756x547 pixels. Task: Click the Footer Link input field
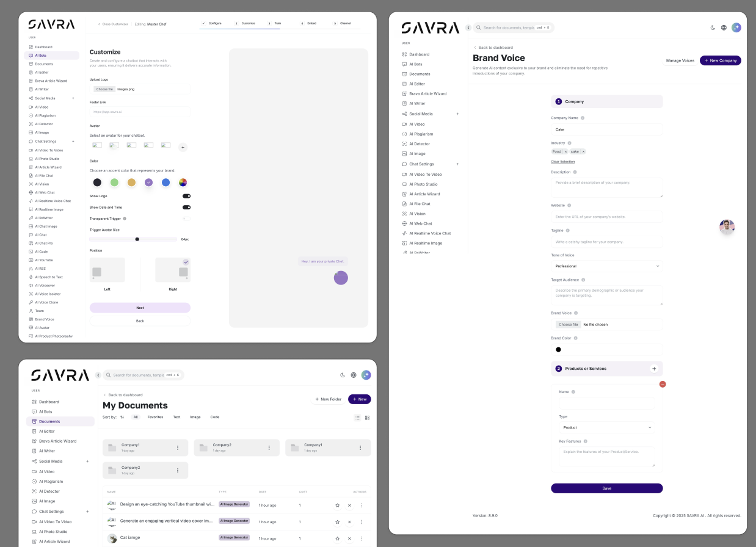click(x=140, y=112)
